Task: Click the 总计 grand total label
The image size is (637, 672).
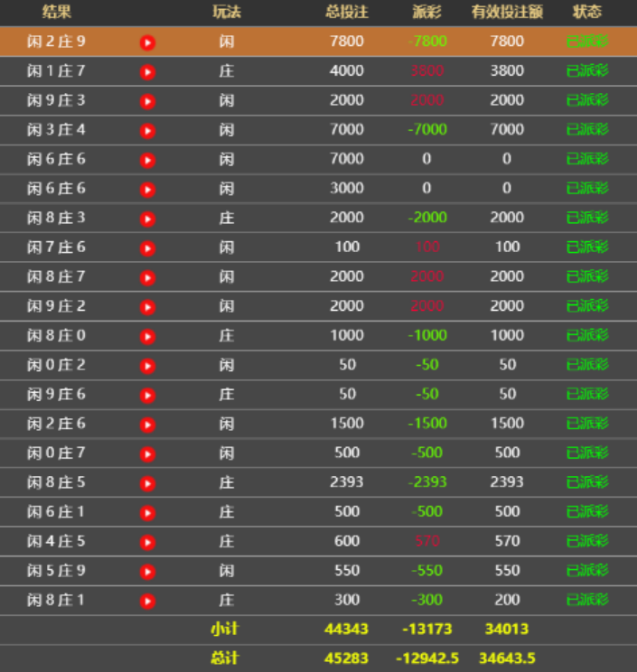Action: [x=225, y=658]
